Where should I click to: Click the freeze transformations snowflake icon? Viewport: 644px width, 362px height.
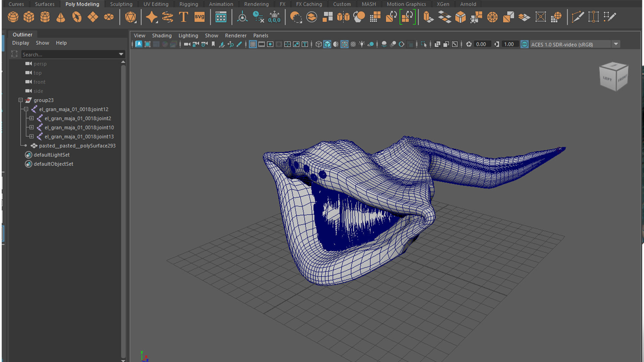[x=274, y=17]
